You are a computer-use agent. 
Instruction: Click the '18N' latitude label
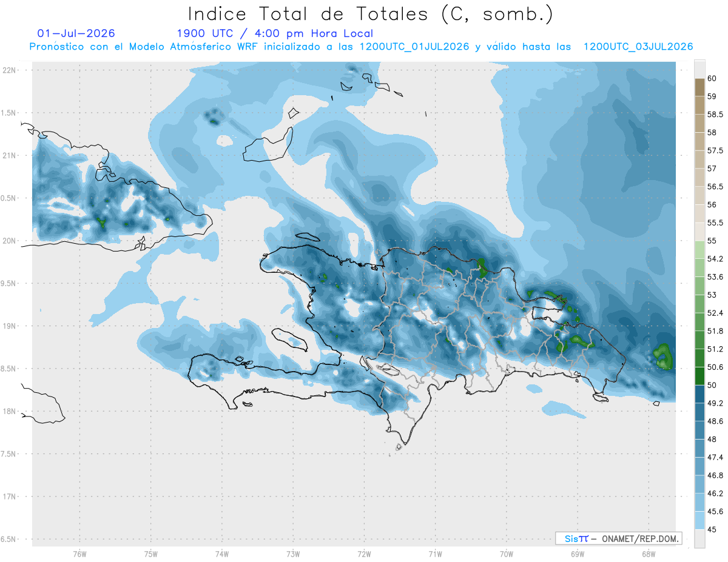click(8, 411)
